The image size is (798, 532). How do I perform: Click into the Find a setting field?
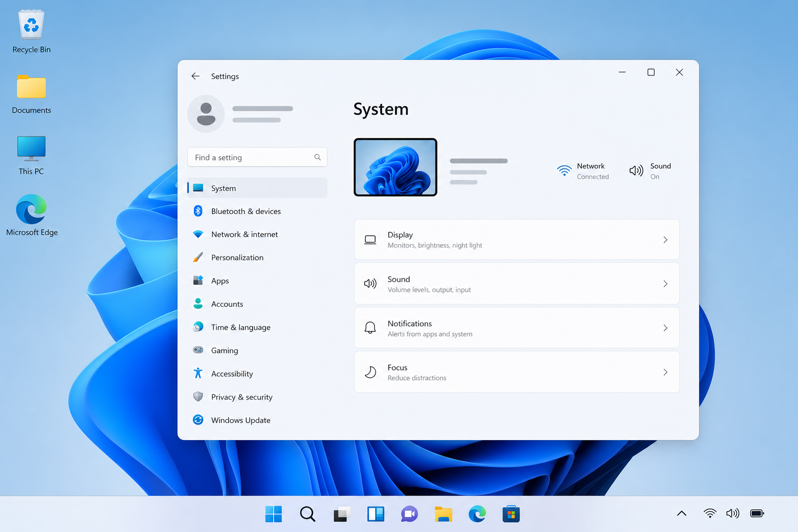click(257, 157)
